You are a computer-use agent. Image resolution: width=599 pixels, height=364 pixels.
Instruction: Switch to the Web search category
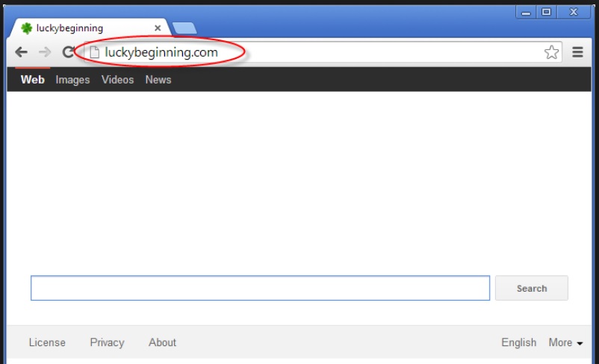coord(32,80)
